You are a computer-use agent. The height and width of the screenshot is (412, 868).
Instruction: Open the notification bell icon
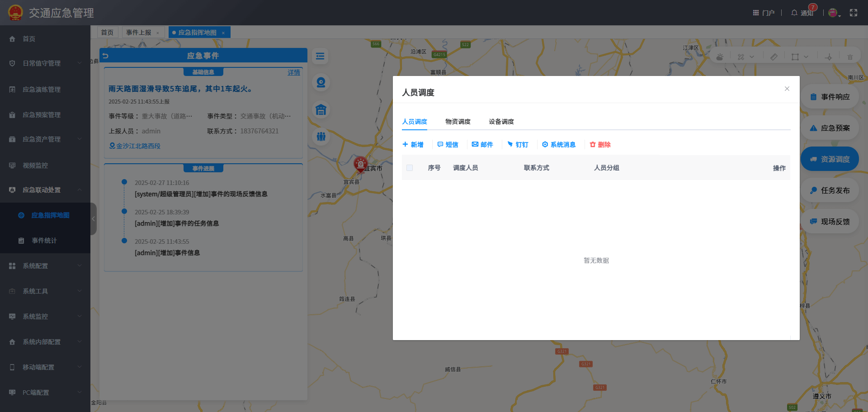pyautogui.click(x=794, y=12)
